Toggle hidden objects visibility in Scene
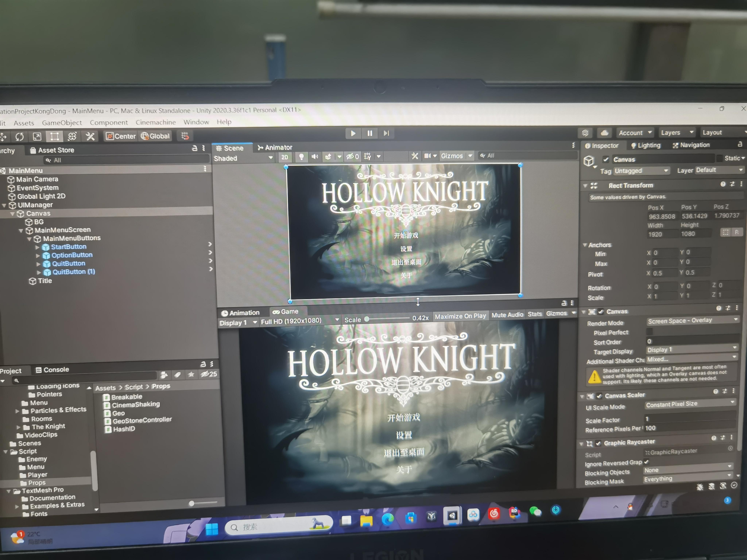 pyautogui.click(x=352, y=156)
